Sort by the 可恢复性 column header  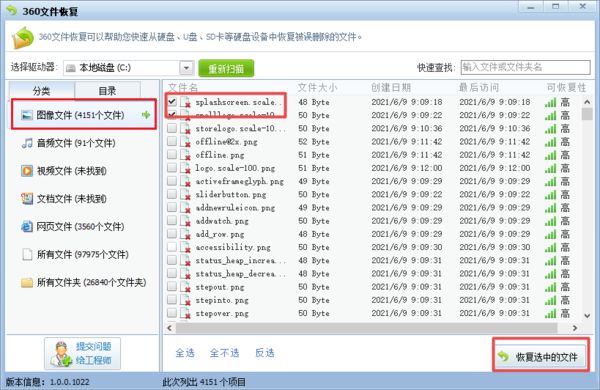point(566,88)
